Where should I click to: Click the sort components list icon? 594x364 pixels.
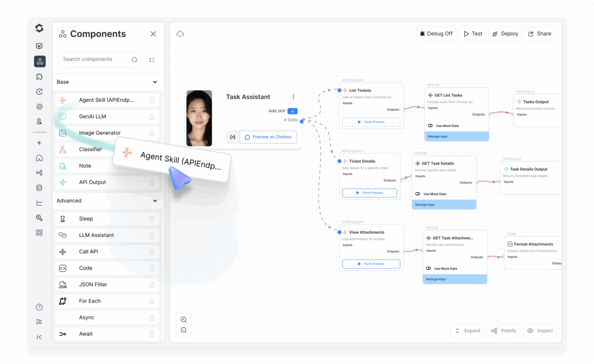click(152, 60)
